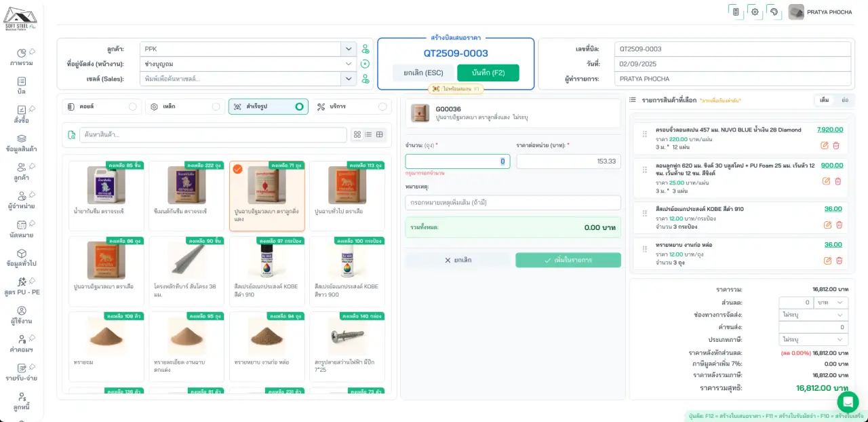
Task: Select สีสเปรย์อเนกประสงค์ KOBE สีขาว 900 card
Action: [x=347, y=271]
